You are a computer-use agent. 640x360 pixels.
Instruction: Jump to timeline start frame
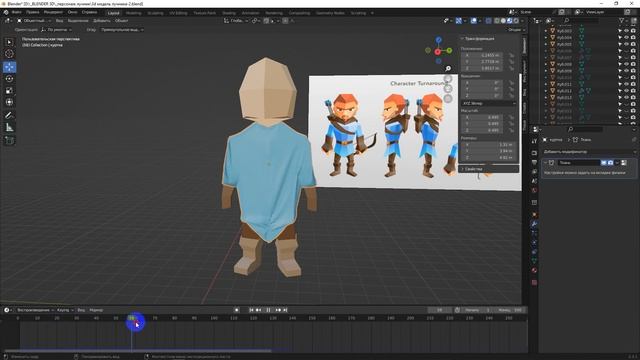tap(251, 310)
